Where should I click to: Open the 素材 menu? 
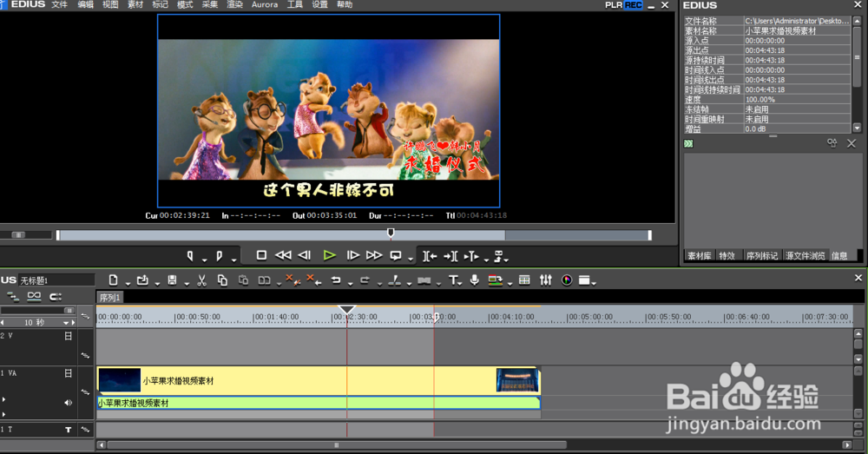[135, 4]
